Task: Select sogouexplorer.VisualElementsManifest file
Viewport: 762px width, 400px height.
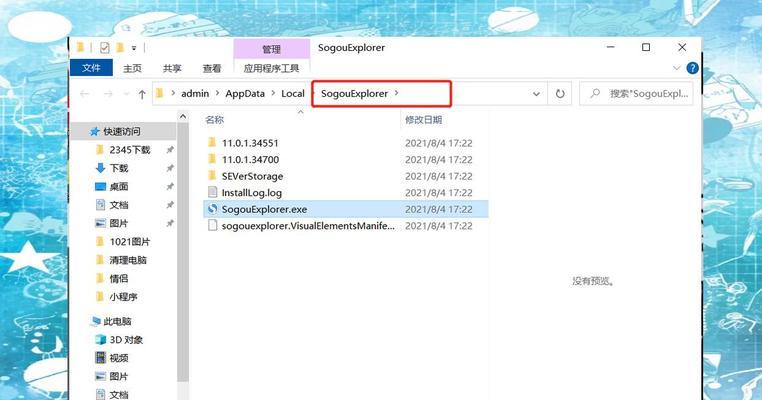Action: [308, 226]
